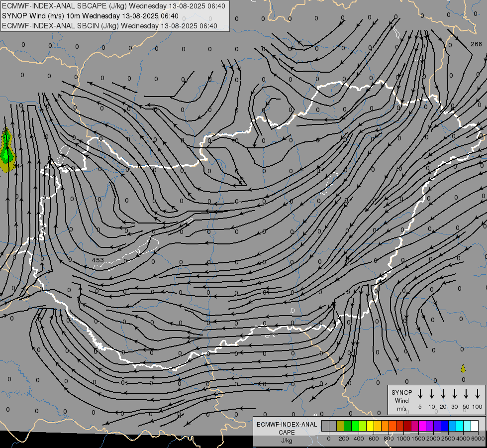Pick the bright green CAPE legend swatch
This screenshot has height=448, width=487.
tap(355, 426)
